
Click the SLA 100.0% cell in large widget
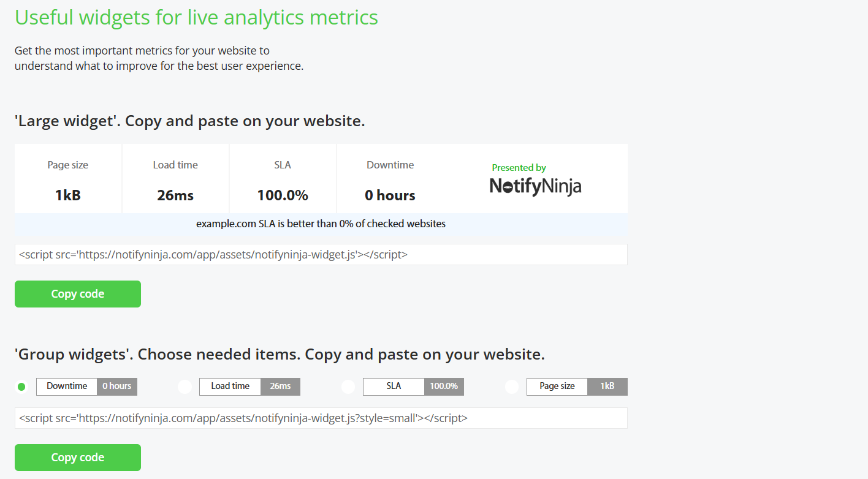[x=283, y=179]
